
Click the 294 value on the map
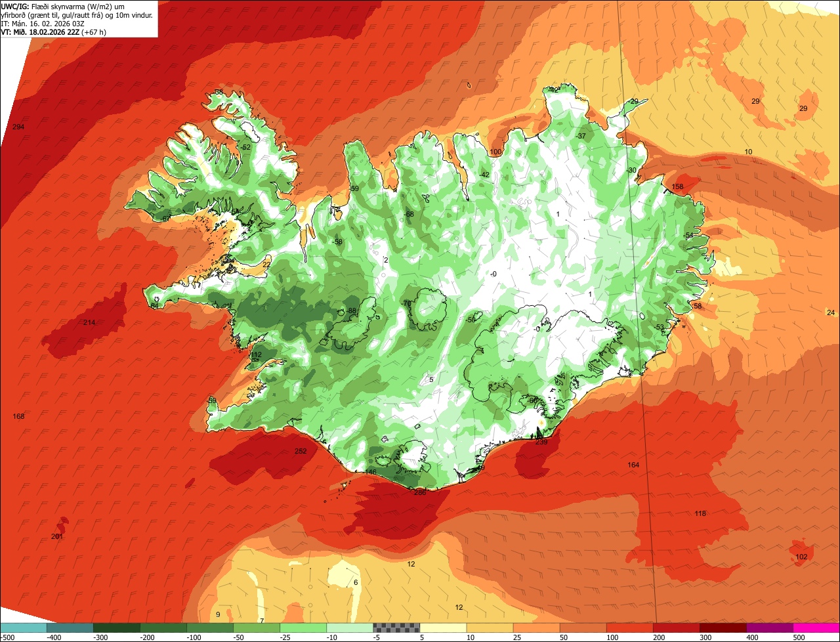tap(18, 127)
